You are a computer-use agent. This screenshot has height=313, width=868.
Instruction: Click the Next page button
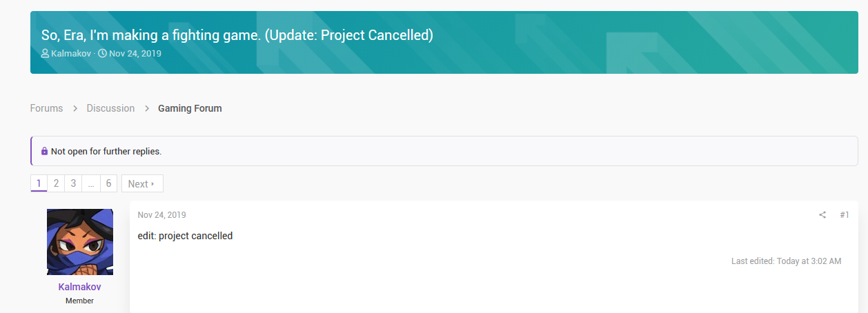tap(142, 183)
